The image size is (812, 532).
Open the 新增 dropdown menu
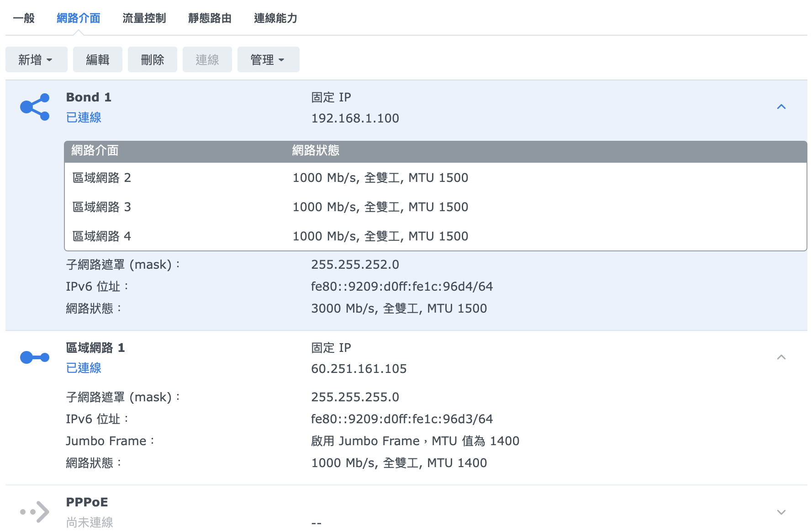(36, 60)
